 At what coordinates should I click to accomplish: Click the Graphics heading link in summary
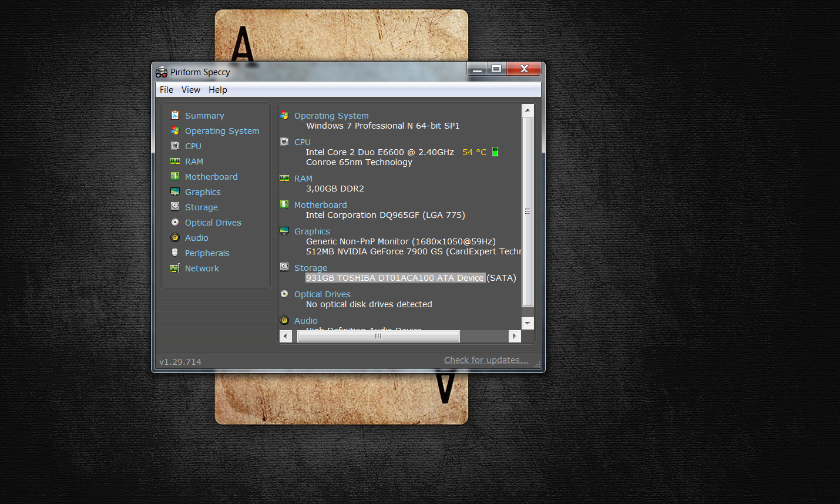pos(312,231)
